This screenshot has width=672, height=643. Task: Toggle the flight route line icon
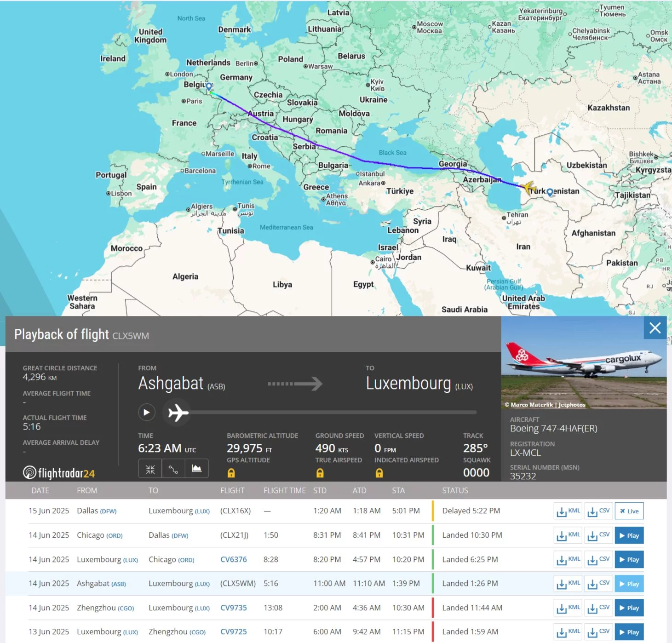173,469
